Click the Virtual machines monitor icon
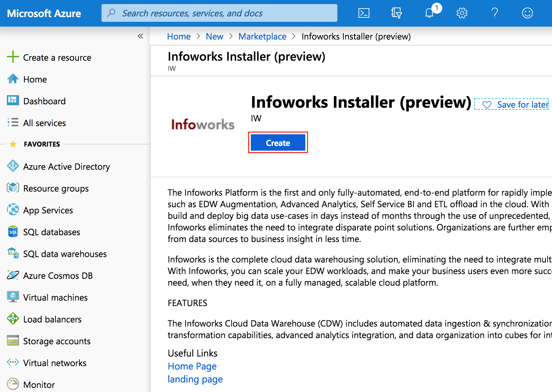Viewport: 552px width, 392px height. [x=13, y=297]
